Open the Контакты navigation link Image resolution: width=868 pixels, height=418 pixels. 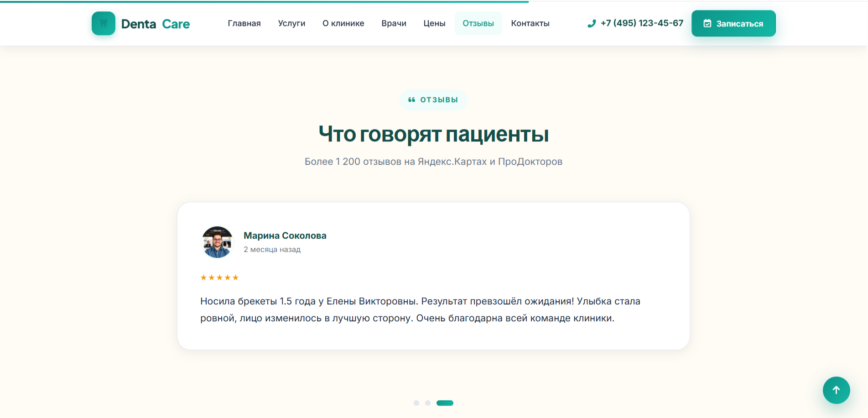[530, 23]
